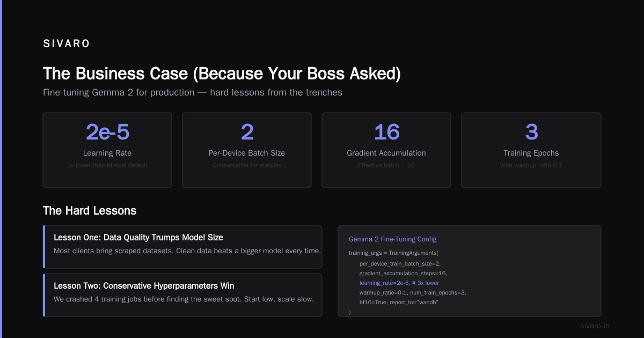Click "Conservative for stability" caption
644x338 pixels.
click(x=247, y=165)
